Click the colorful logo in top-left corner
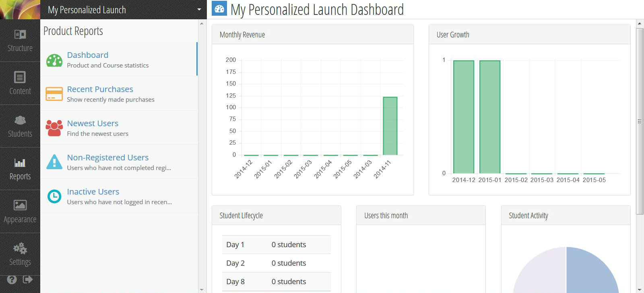Viewport: 644px width, 293px height. [20, 10]
